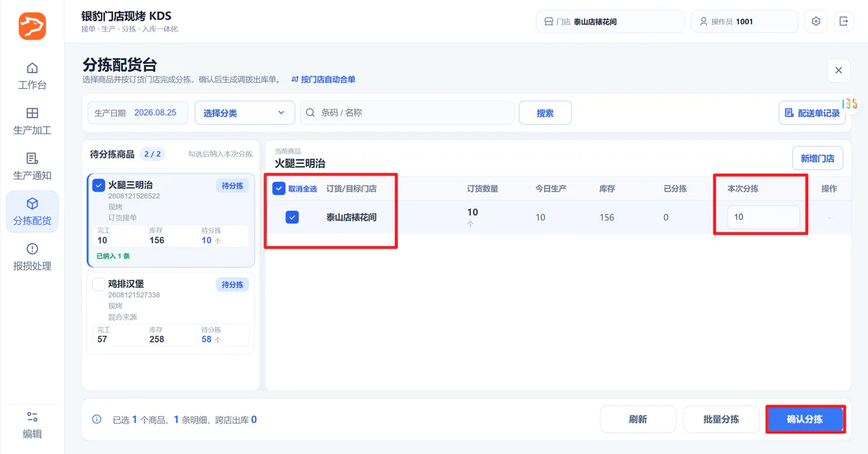Click 新增门店 button
This screenshot has height=454, width=868.
coord(818,158)
